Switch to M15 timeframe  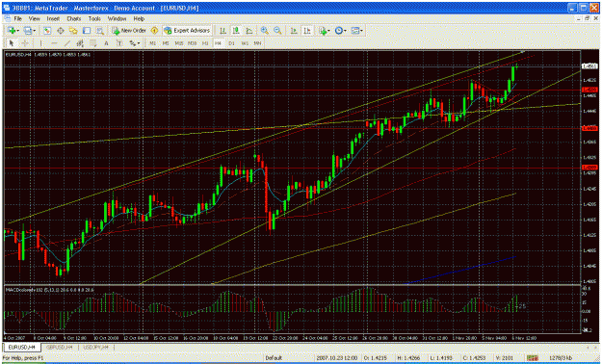click(x=179, y=43)
